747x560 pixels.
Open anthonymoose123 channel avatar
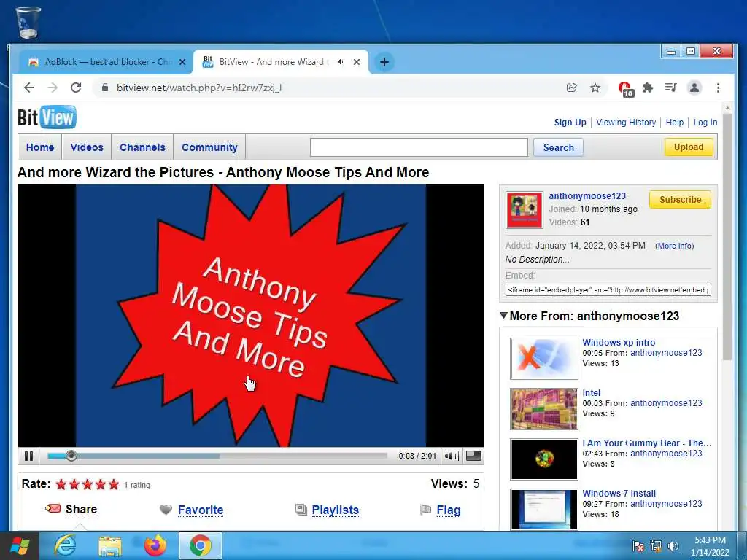[524, 210]
